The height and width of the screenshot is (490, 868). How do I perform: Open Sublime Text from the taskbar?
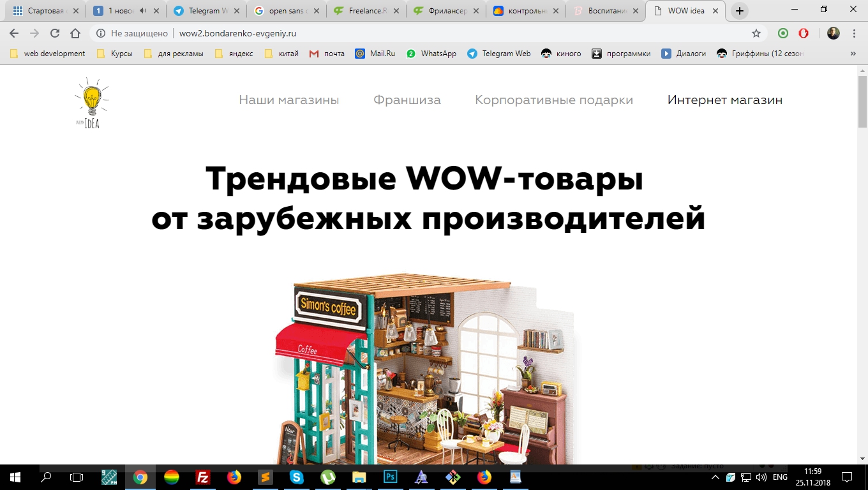[265, 477]
